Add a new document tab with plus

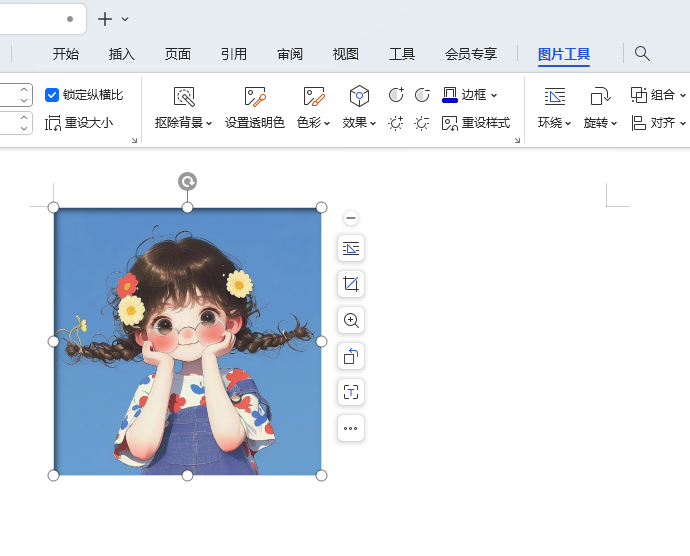(x=105, y=19)
